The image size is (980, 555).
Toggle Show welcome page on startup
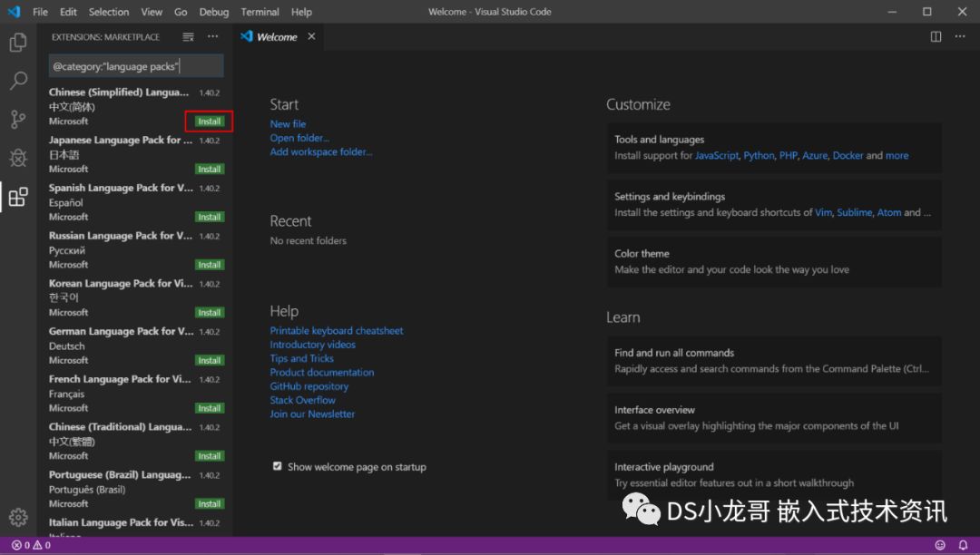point(278,466)
